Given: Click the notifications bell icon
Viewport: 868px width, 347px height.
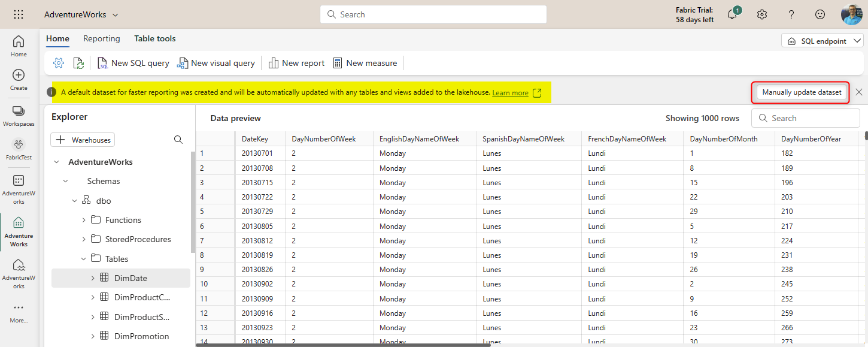Looking at the screenshot, I should pos(732,14).
